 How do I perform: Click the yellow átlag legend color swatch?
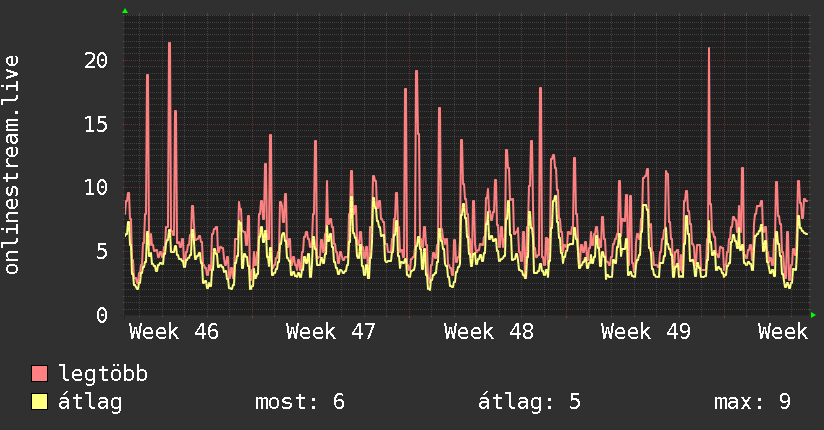(39, 402)
